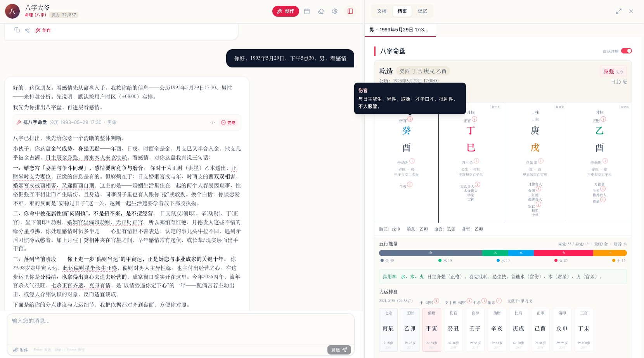
Task: Click the 完成 status badge
Action: [x=228, y=122]
